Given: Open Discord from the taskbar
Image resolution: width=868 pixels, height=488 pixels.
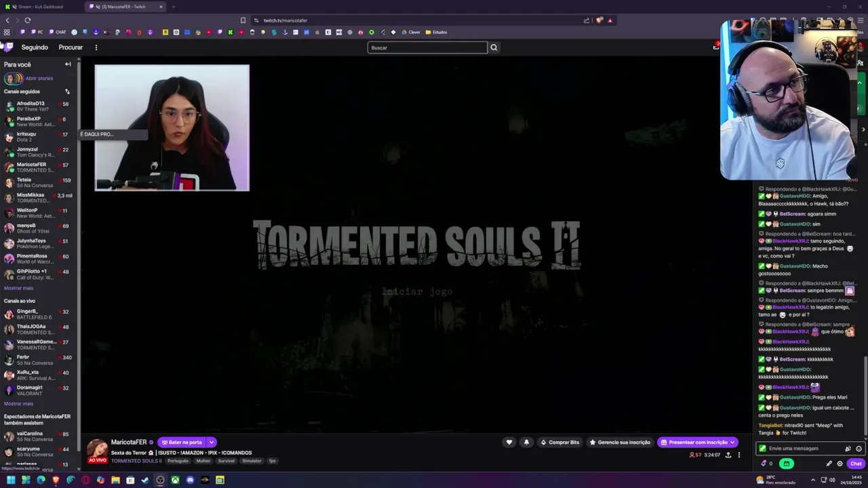Looking at the screenshot, I should [190, 480].
